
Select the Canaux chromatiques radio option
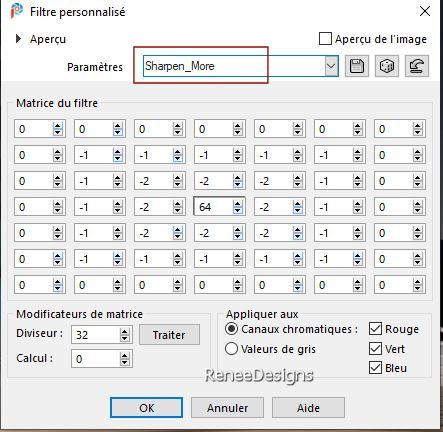click(x=231, y=329)
